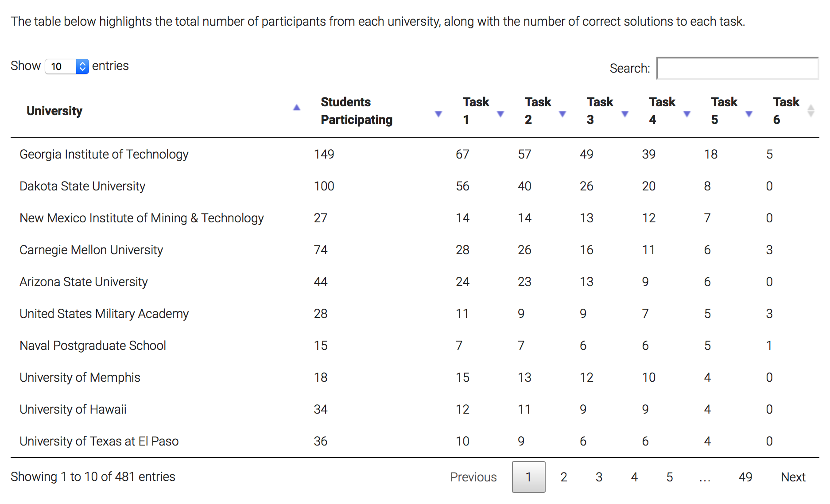830x504 pixels.
Task: Click the Previous pagination button
Action: [473, 477]
